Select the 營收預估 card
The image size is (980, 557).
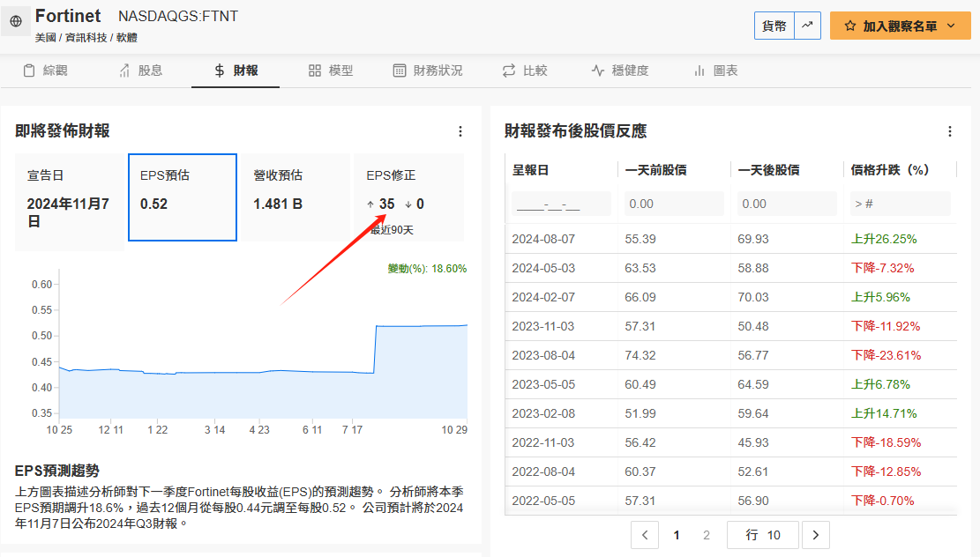click(295, 197)
